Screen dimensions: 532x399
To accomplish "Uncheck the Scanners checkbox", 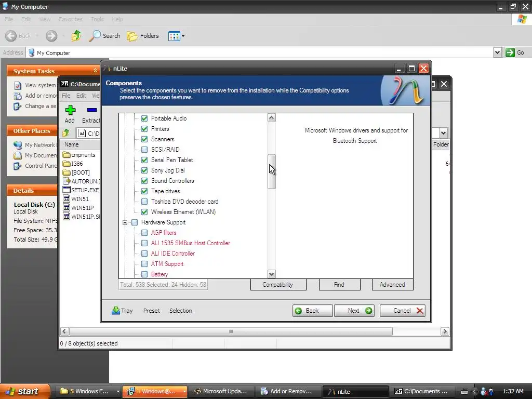I will pos(144,139).
